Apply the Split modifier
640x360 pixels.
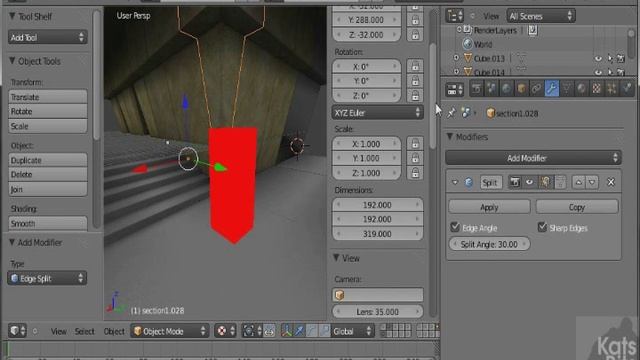489,207
